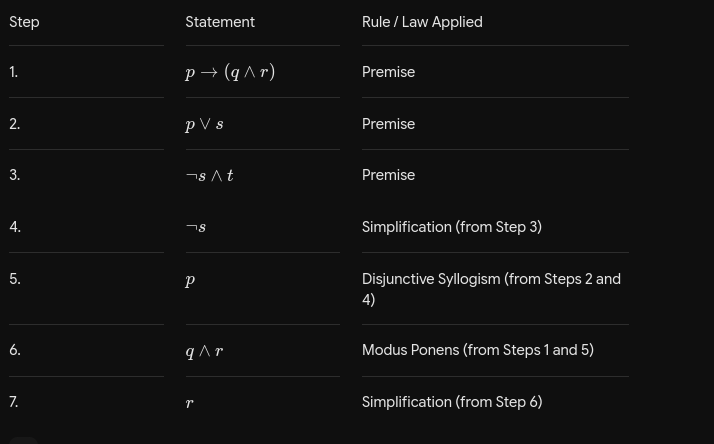Select the Disjunctive Syllogism rule text

click(491, 289)
